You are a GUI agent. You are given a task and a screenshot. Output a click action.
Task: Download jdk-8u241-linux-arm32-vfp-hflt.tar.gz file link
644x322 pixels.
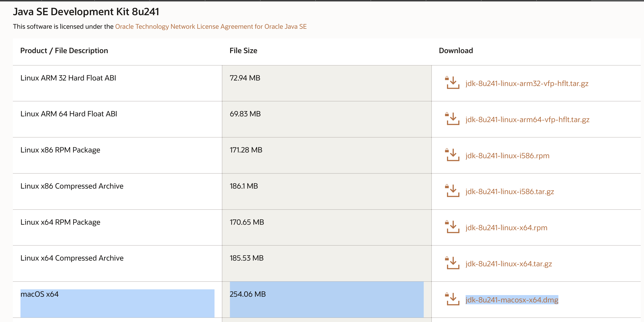click(527, 83)
